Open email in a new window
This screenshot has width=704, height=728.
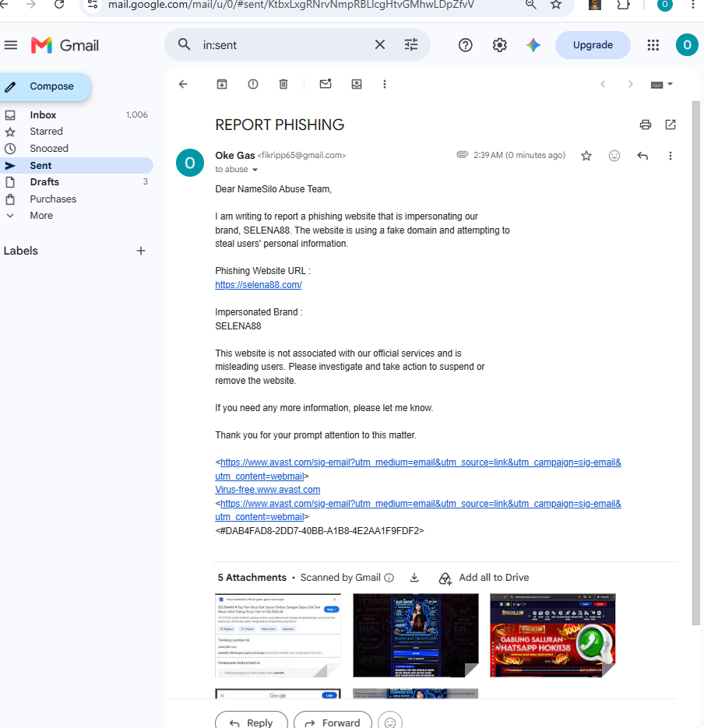670,125
